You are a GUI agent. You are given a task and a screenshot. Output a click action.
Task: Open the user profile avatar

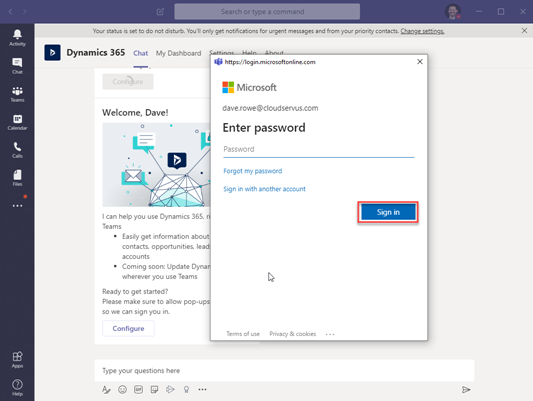click(x=453, y=12)
